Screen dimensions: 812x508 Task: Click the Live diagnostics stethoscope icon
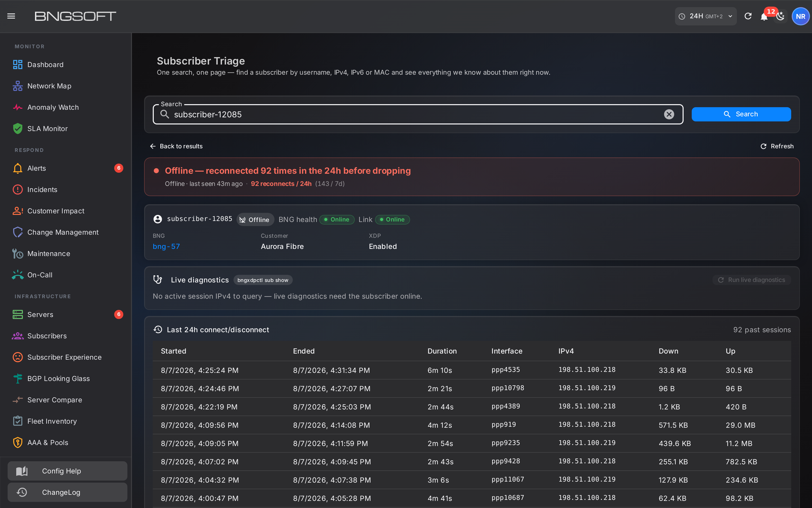coord(157,280)
